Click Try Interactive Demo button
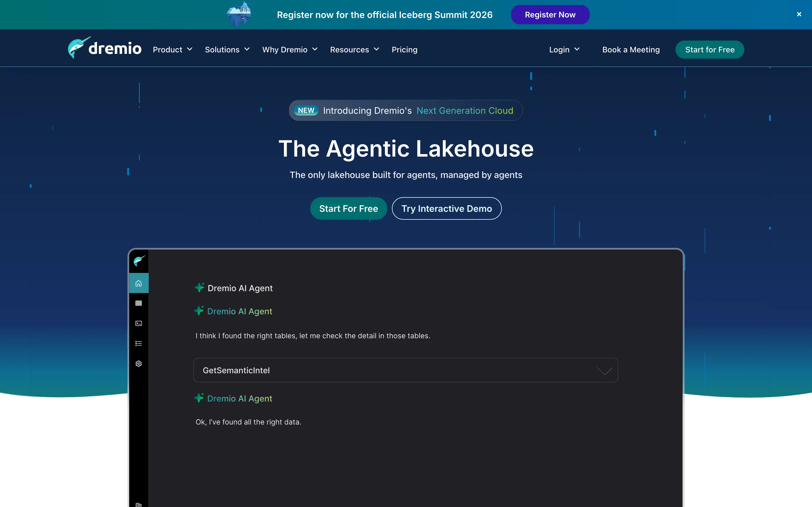The width and height of the screenshot is (812, 507). click(x=447, y=208)
